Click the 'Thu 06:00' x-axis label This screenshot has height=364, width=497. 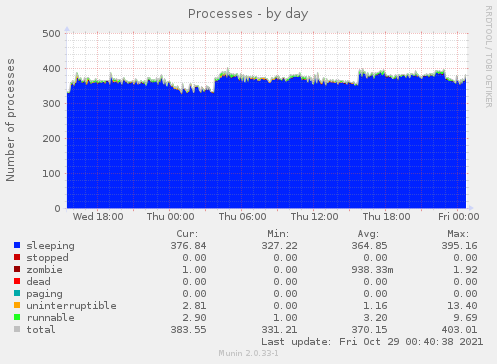coord(242,217)
